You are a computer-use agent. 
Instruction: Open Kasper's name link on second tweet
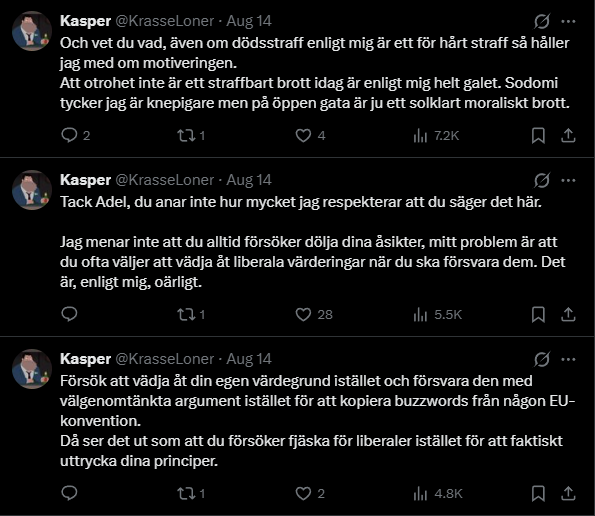pyautogui.click(x=85, y=180)
